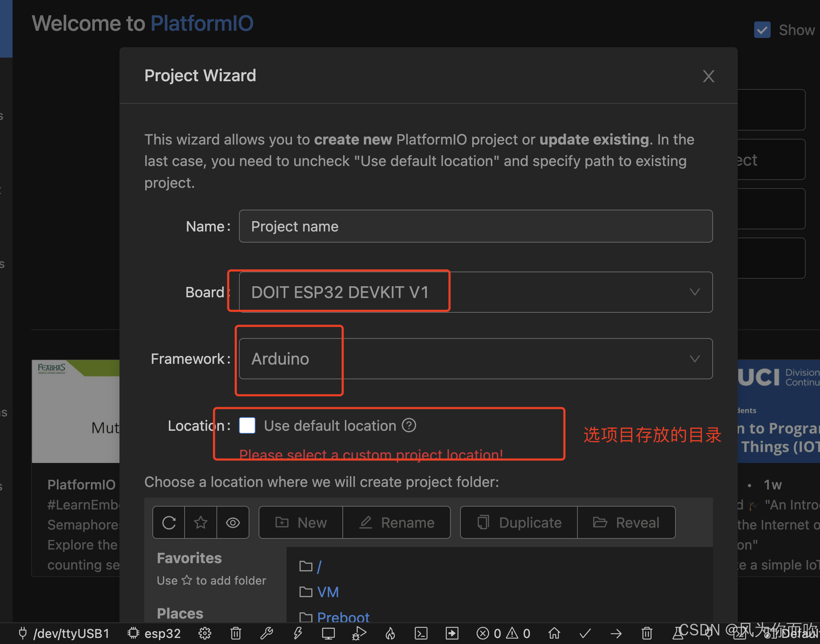The width and height of the screenshot is (820, 644).
Task: Click the flame icon in the status bar
Action: [x=390, y=633]
